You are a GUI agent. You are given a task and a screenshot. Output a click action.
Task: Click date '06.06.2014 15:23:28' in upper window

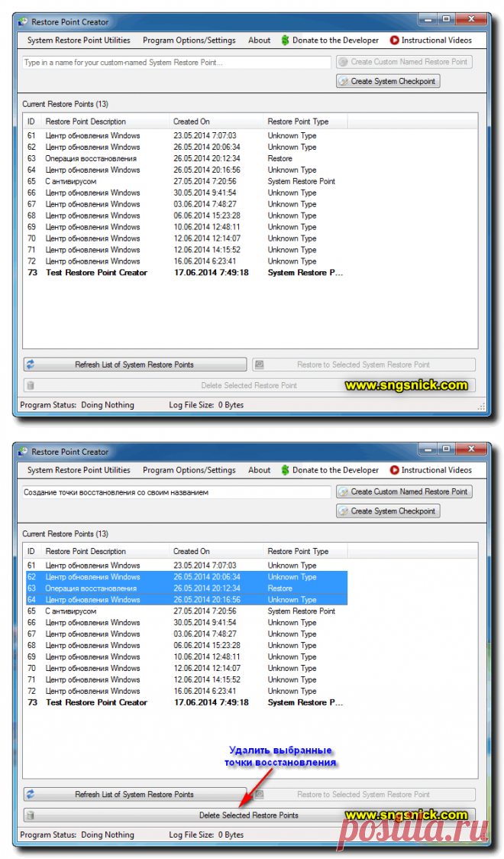pyautogui.click(x=207, y=216)
